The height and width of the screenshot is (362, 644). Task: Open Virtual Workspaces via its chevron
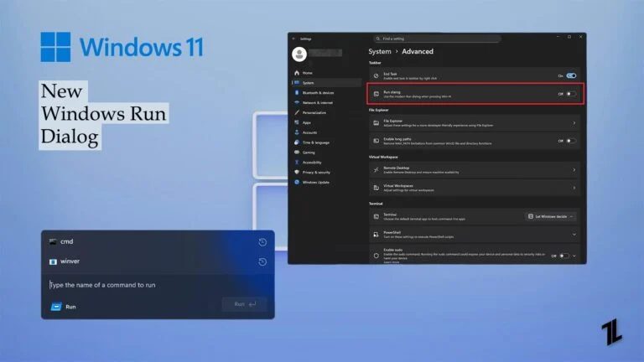pos(574,188)
